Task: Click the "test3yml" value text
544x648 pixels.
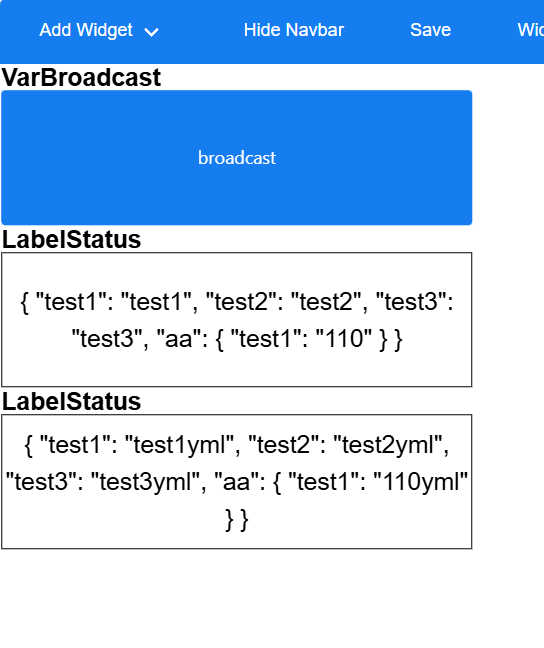Action: [x=146, y=482]
